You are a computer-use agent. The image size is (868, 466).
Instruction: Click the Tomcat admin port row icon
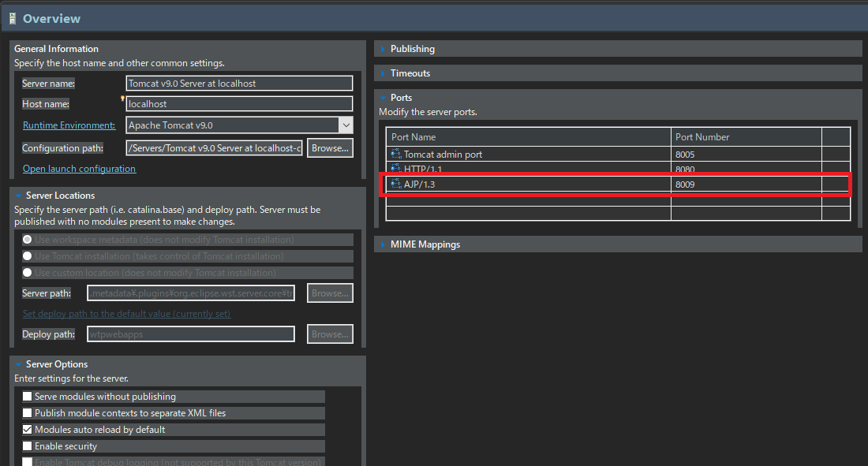pos(396,154)
